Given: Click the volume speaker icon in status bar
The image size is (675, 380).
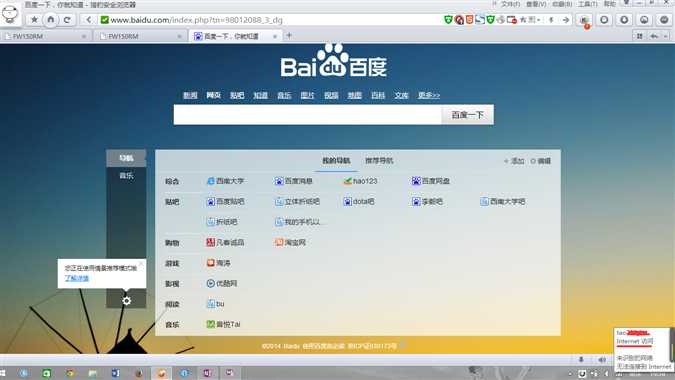Looking at the screenshot, I should coord(602,359).
